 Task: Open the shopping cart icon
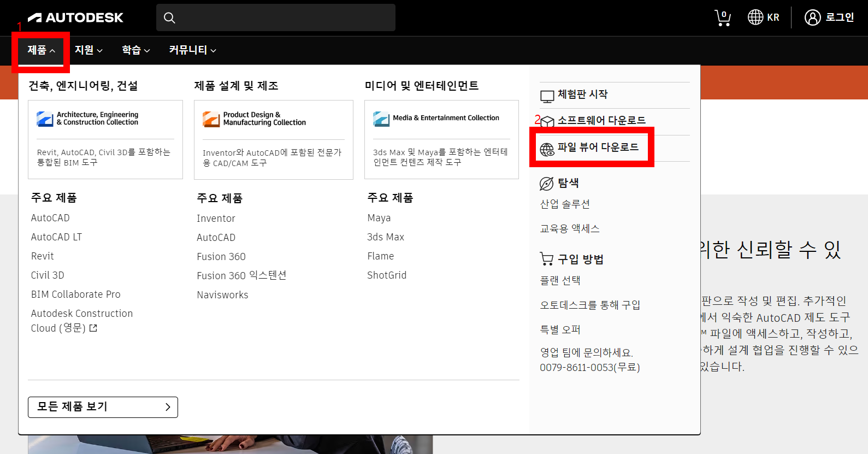point(723,17)
